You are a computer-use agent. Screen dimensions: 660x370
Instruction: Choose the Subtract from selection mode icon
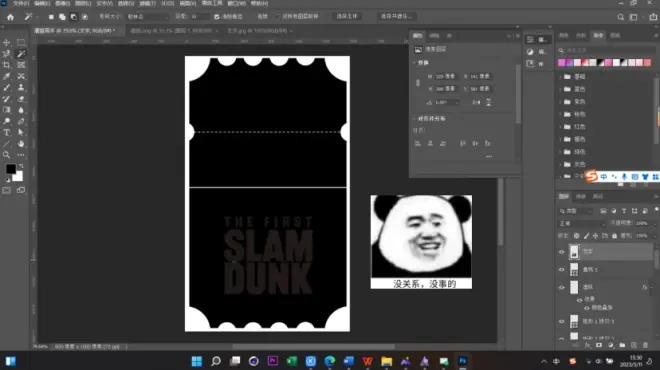(74, 17)
